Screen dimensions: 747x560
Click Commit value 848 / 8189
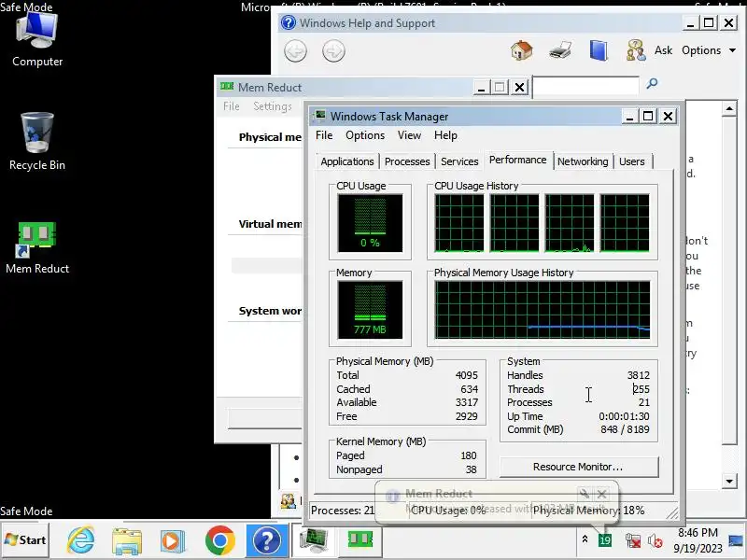pos(625,429)
